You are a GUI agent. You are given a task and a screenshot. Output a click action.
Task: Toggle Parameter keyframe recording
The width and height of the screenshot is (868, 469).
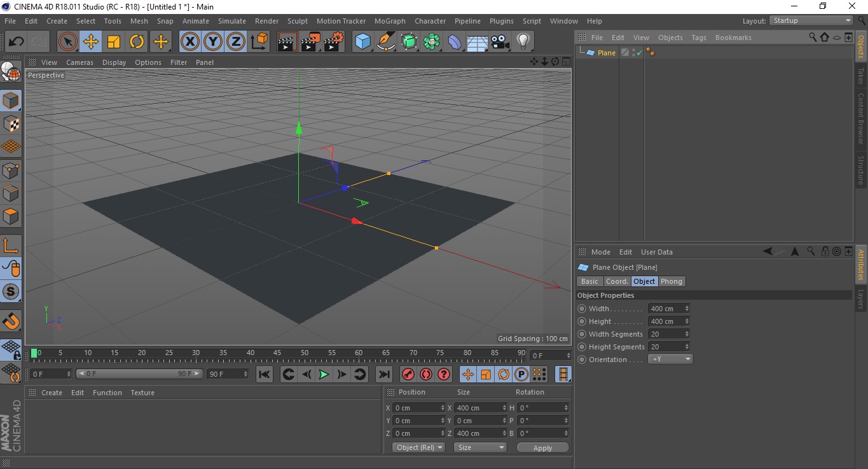click(521, 374)
